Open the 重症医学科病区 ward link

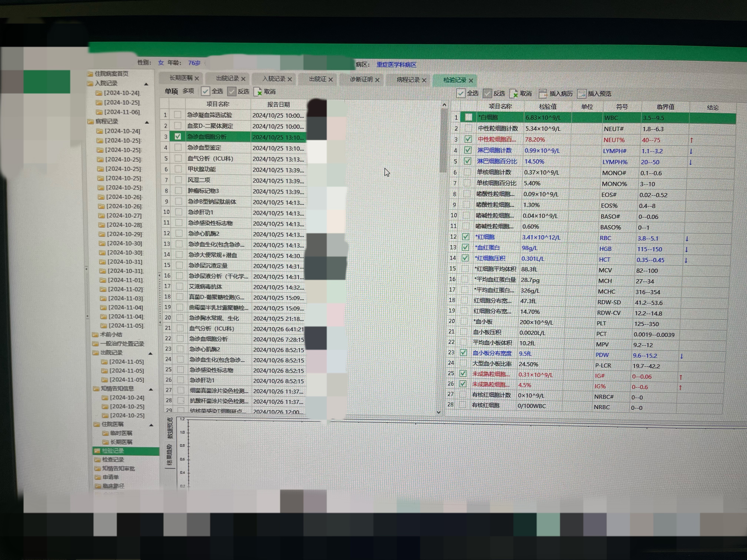[396, 64]
